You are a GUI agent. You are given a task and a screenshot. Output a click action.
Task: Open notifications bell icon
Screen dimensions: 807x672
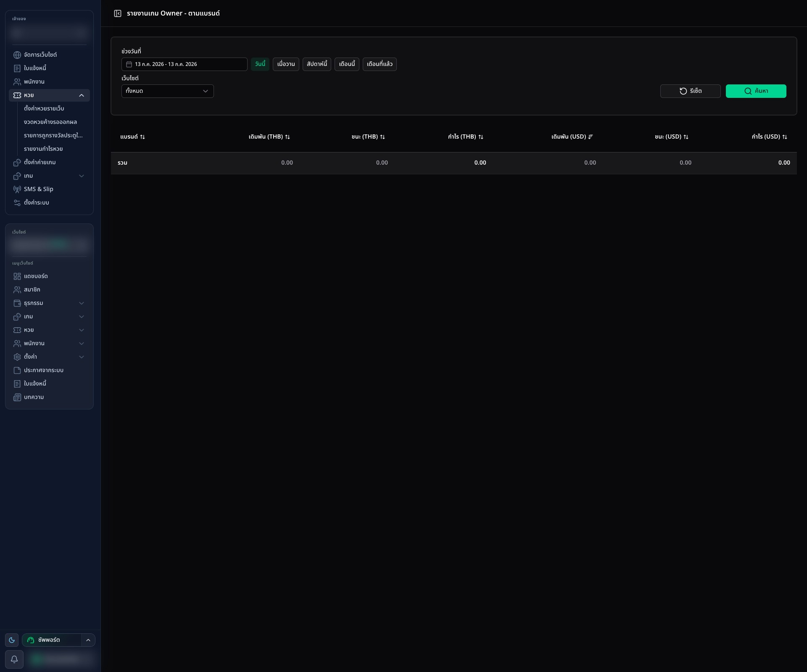pos(14,659)
